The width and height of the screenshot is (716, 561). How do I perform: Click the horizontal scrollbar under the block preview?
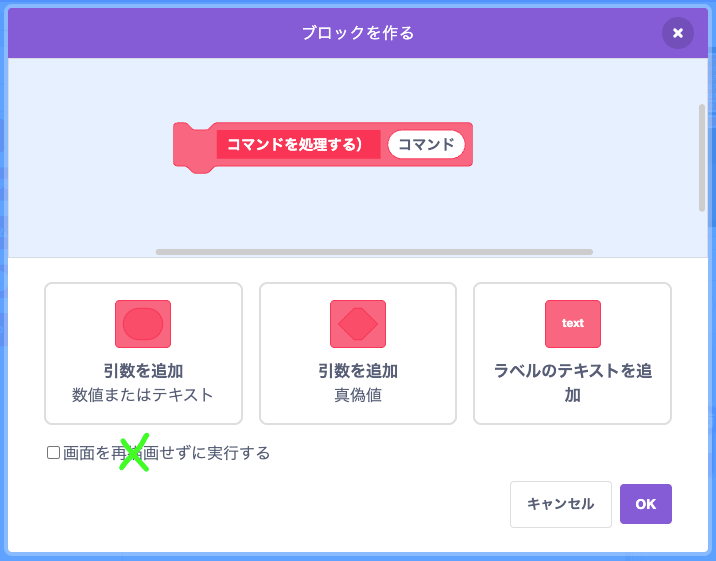tap(374, 252)
